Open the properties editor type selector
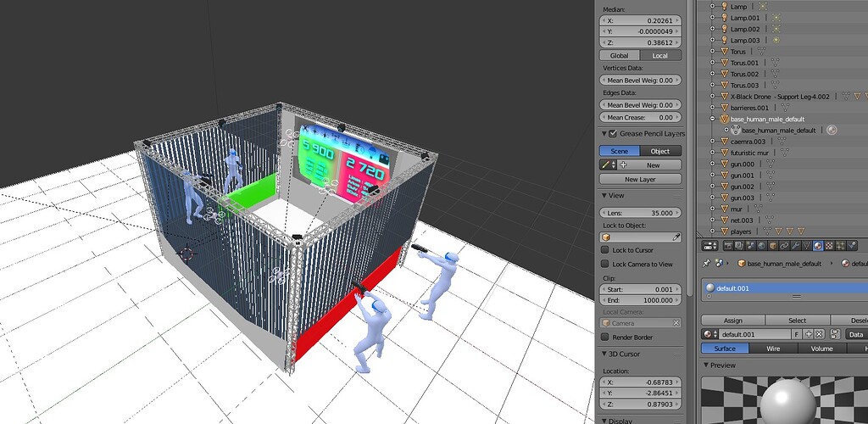Image resolution: width=868 pixels, height=424 pixels. (709, 246)
